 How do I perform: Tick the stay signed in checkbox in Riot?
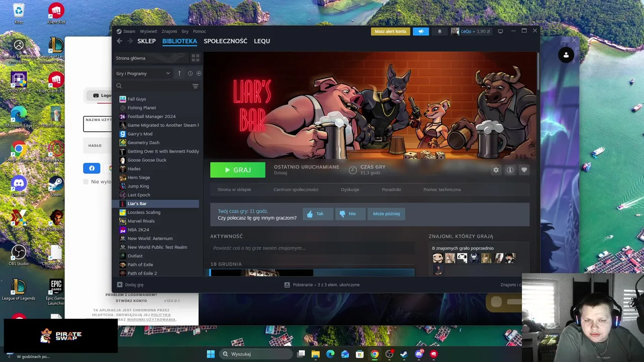86,182
